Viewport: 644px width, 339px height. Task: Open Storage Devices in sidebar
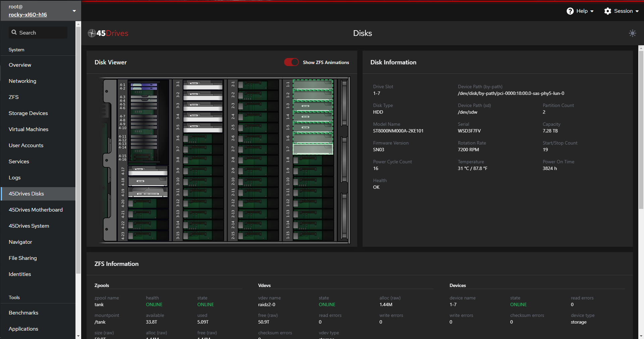38,113
